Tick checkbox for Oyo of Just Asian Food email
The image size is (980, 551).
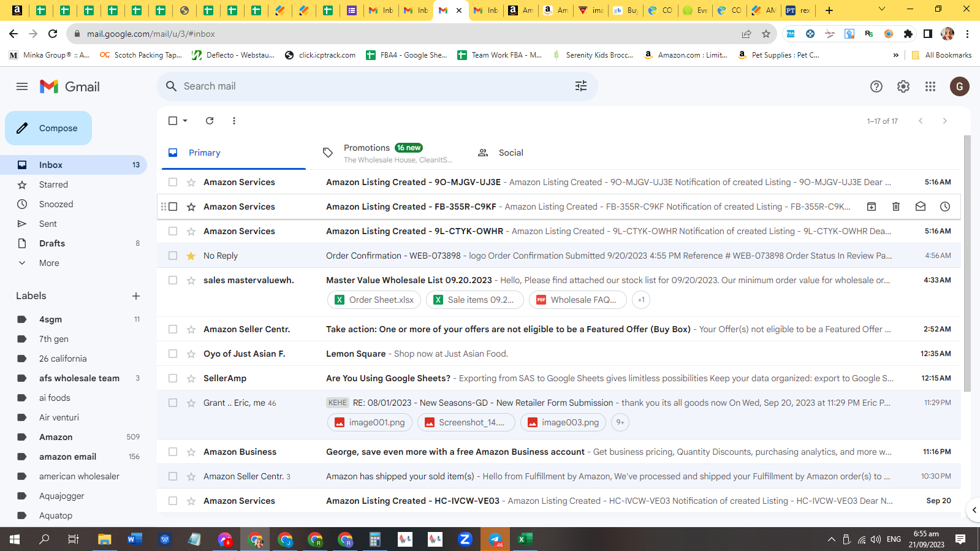tap(173, 354)
